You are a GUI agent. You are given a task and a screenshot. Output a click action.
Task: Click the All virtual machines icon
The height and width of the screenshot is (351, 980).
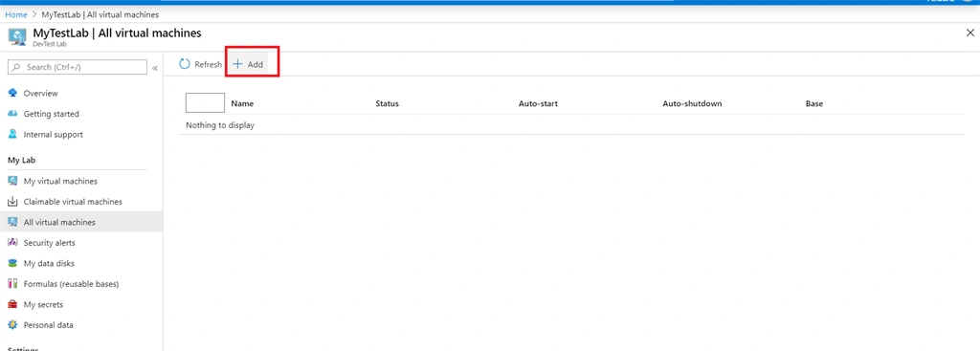click(12, 222)
